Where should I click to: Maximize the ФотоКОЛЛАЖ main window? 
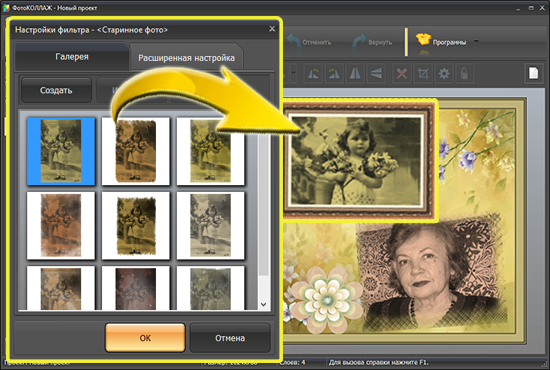[531, 8]
